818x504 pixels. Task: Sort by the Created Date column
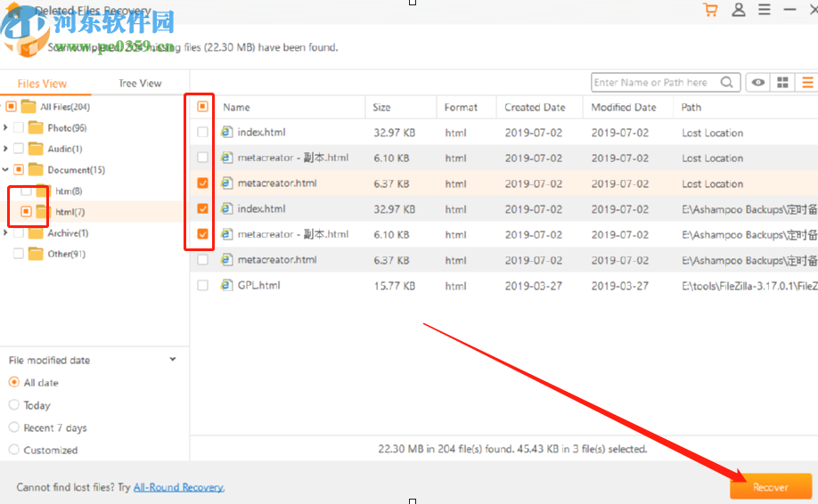pos(535,108)
